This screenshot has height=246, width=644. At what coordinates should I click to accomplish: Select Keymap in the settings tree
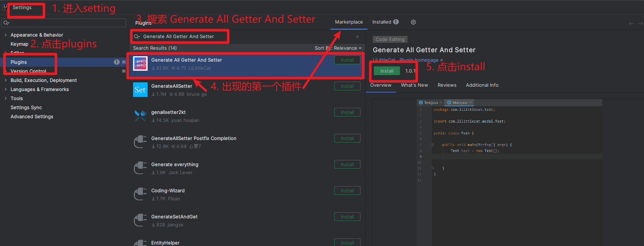[x=19, y=44]
